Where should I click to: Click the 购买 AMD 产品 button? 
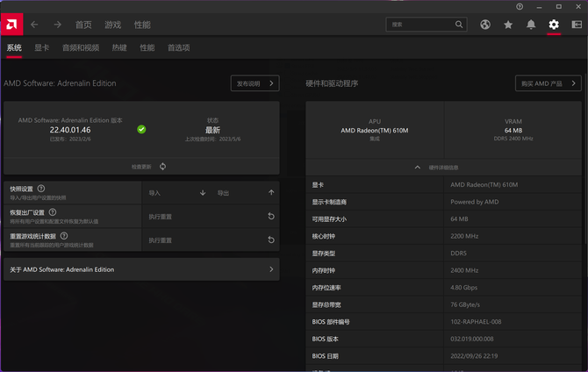pos(549,83)
